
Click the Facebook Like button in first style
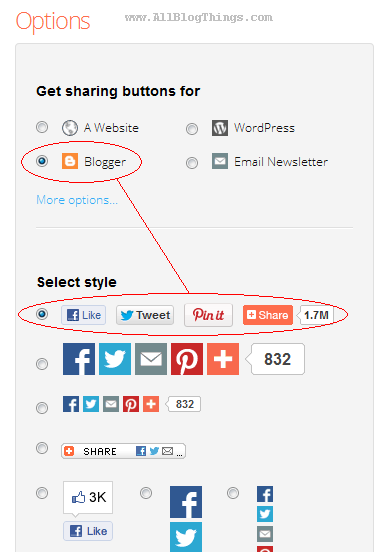pyautogui.click(x=83, y=315)
